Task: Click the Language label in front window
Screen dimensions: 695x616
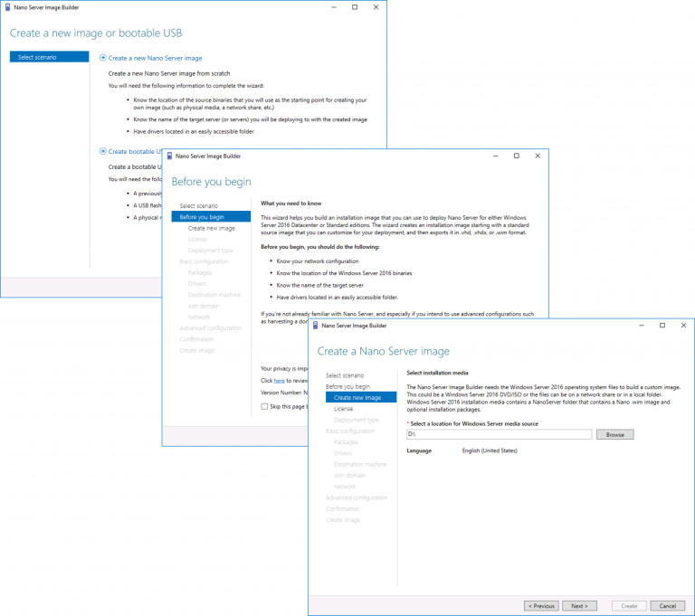Action: 419,450
